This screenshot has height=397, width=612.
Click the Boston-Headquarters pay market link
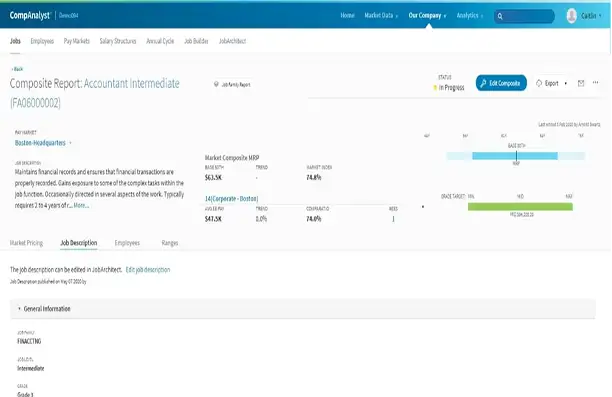(x=40, y=143)
